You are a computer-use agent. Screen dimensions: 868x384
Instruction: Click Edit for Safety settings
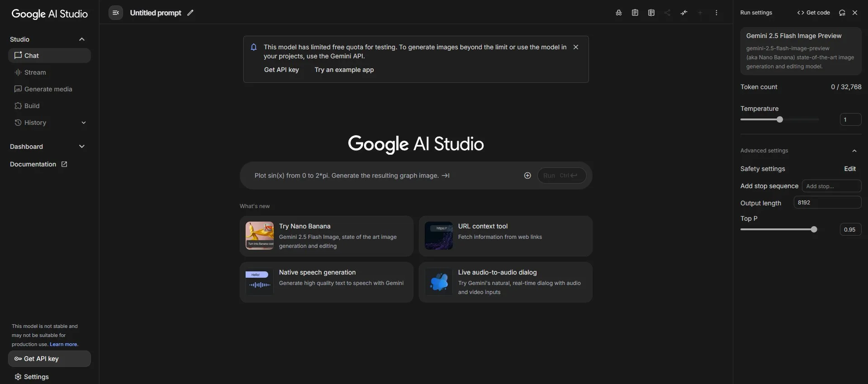tap(850, 169)
